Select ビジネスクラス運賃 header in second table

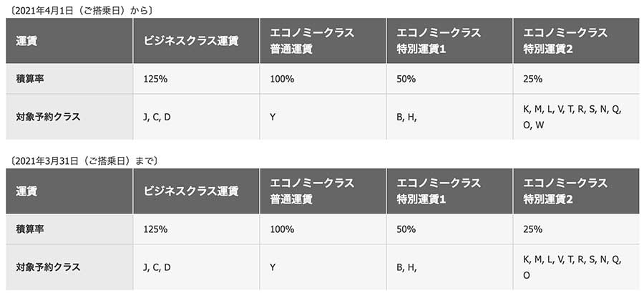coord(196,191)
